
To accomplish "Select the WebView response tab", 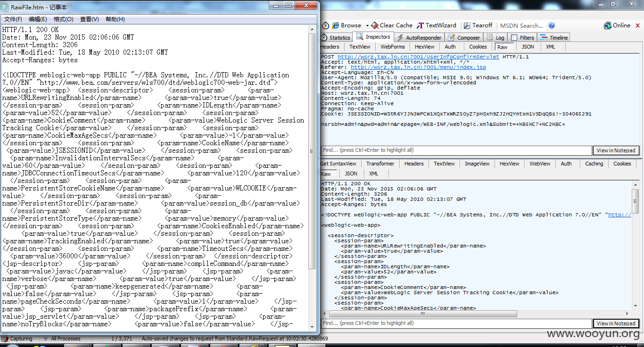I will click(x=540, y=164).
